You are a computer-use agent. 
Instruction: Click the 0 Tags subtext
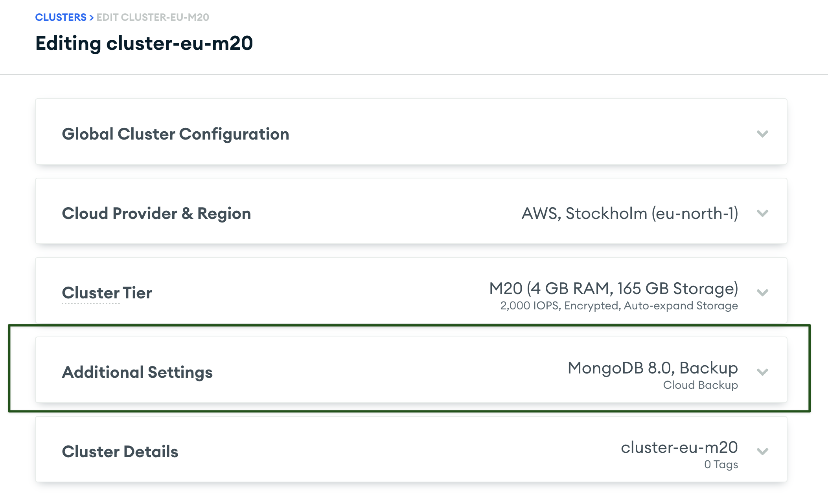click(x=721, y=465)
